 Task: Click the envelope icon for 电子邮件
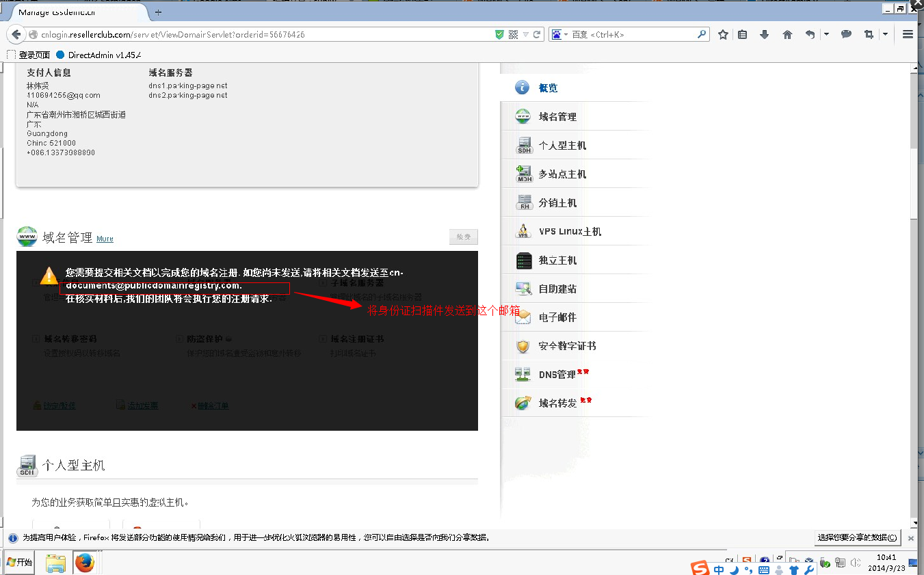coord(523,317)
